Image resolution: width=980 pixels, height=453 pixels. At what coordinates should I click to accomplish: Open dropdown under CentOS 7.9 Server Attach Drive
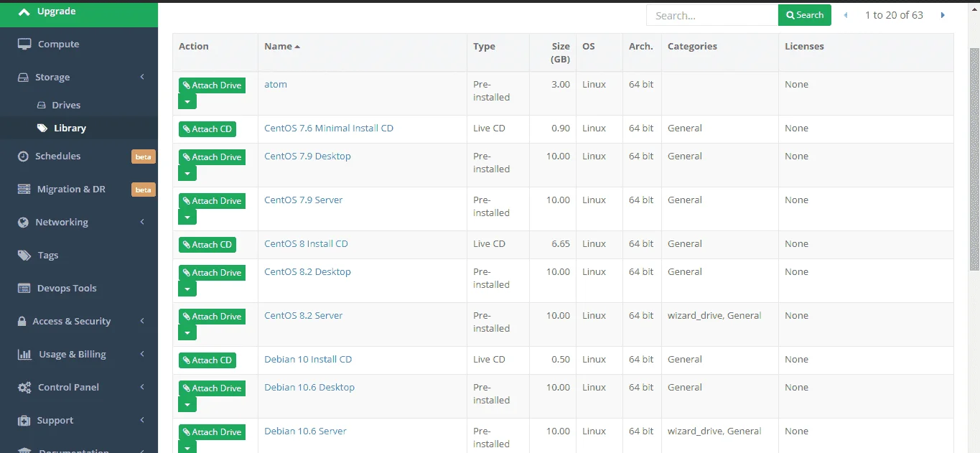point(187,218)
